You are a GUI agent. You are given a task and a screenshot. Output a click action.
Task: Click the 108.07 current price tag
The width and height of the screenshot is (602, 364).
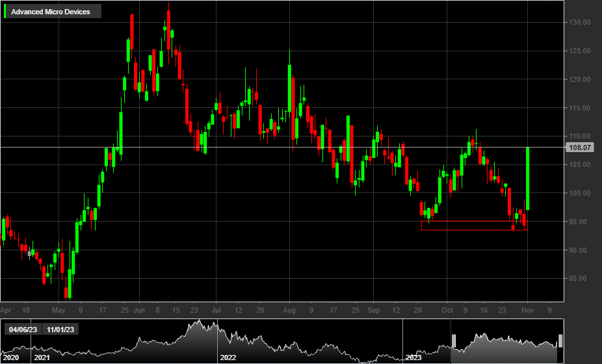pyautogui.click(x=579, y=148)
